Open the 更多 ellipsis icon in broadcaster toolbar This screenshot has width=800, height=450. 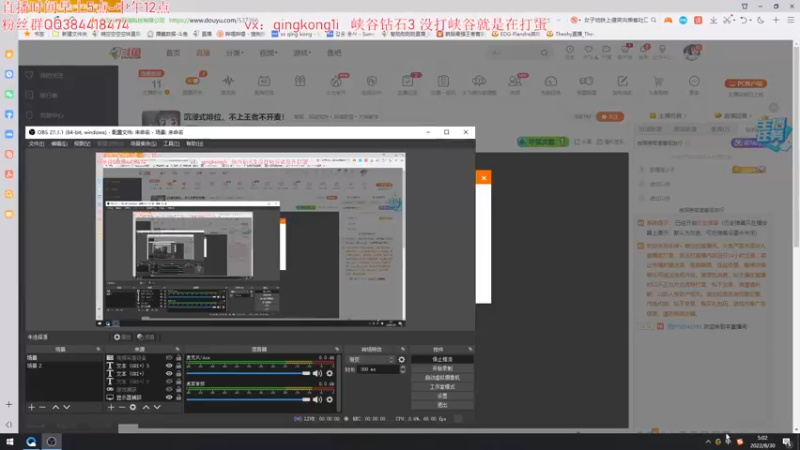tap(694, 81)
